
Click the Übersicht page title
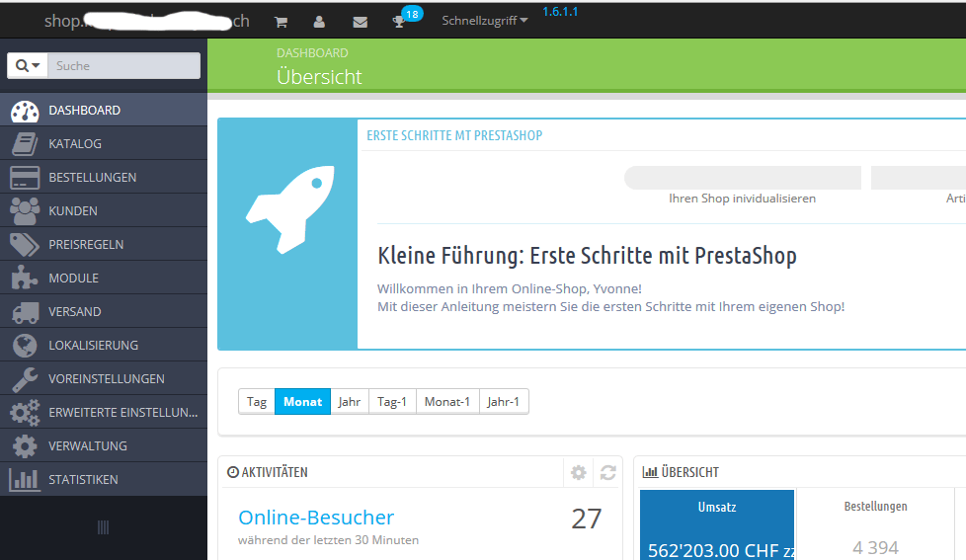click(x=319, y=77)
